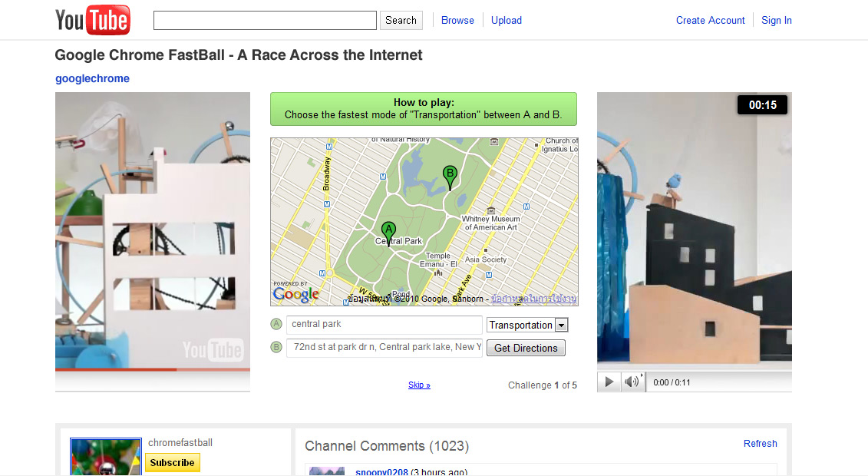Viewport: 868px width, 476px height.
Task: Click the Asia Society map label
Action: [x=486, y=259]
